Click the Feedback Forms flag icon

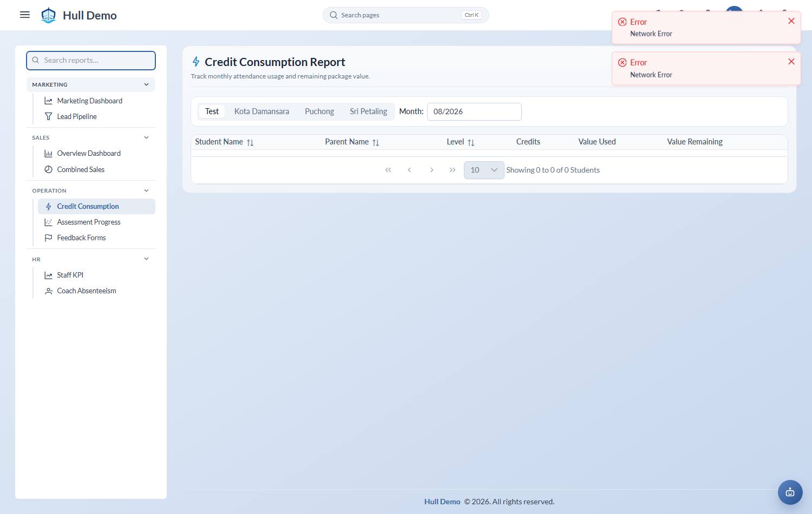pyautogui.click(x=48, y=238)
